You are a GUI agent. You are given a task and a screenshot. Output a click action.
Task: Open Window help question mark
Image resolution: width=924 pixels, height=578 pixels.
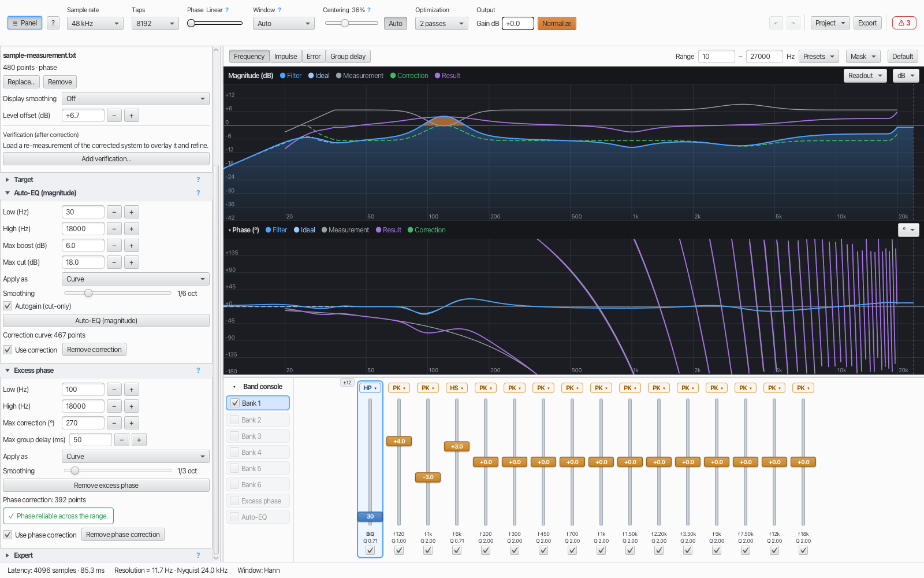[280, 10]
